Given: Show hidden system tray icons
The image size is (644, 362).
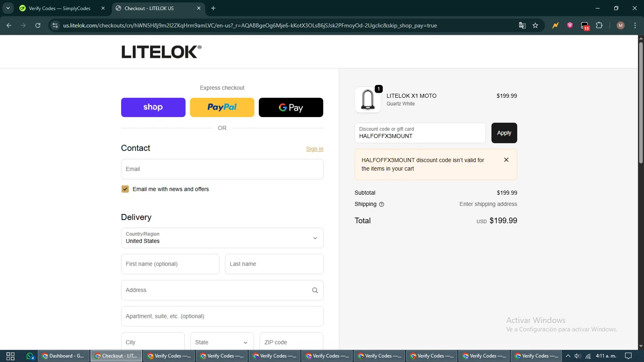Looking at the screenshot, I should click(568, 356).
